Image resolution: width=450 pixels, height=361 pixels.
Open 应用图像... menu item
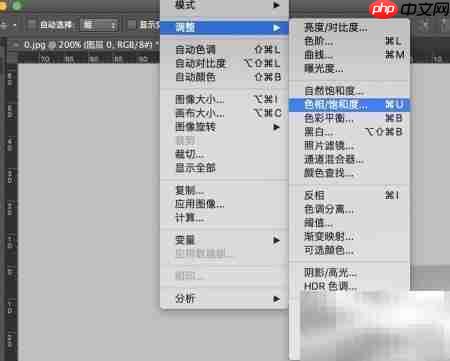tap(224, 204)
